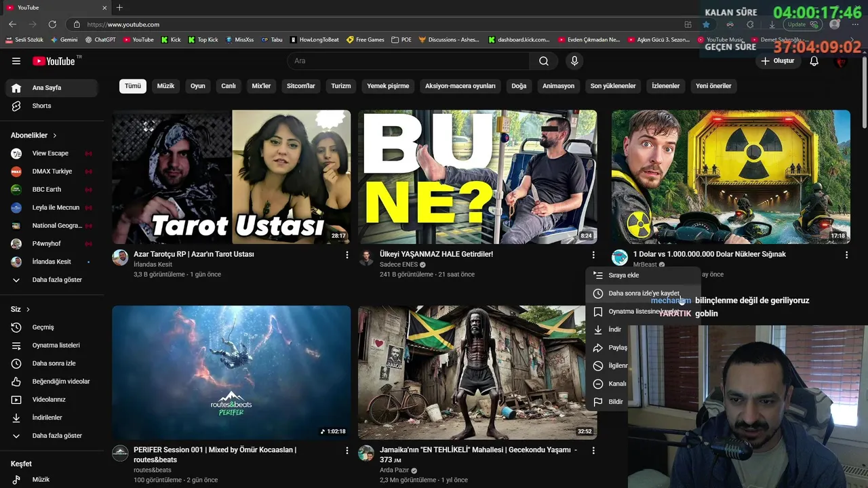This screenshot has width=868, height=488.
Task: Open Geçmiş history
Action: 52,327
